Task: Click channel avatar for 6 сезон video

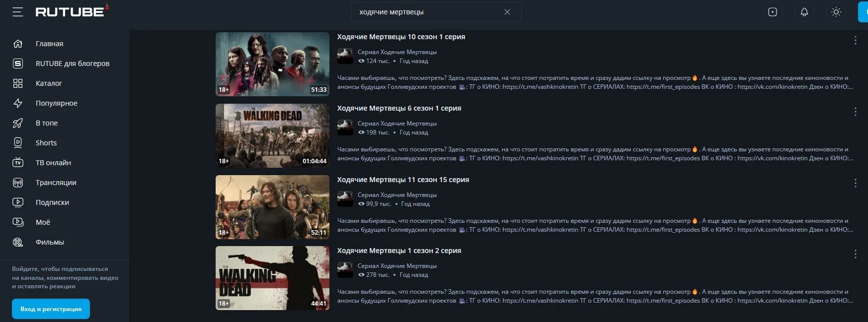Action: pyautogui.click(x=345, y=128)
